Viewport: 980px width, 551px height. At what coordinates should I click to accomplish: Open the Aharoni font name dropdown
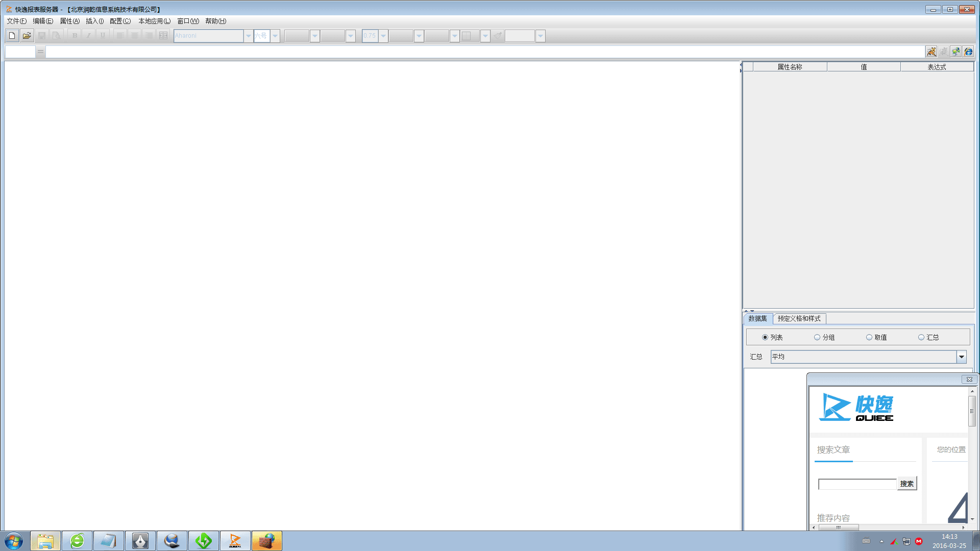[x=249, y=36]
